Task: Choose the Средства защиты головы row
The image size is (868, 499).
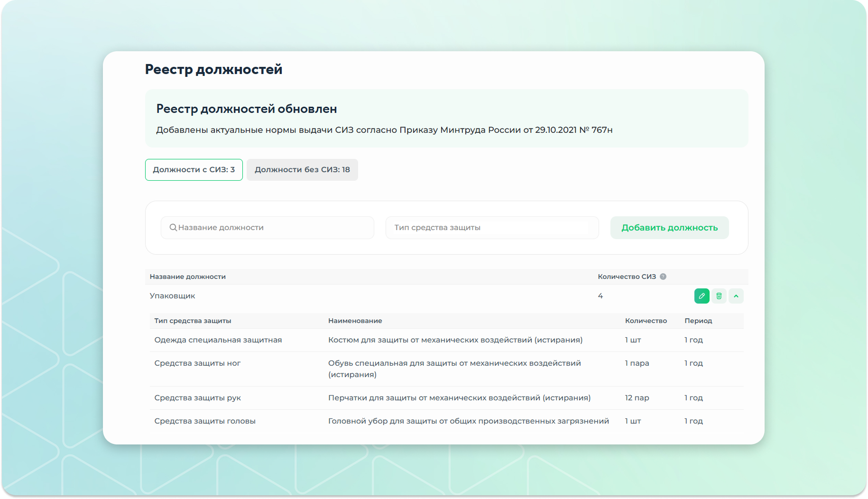Action: 205,421
